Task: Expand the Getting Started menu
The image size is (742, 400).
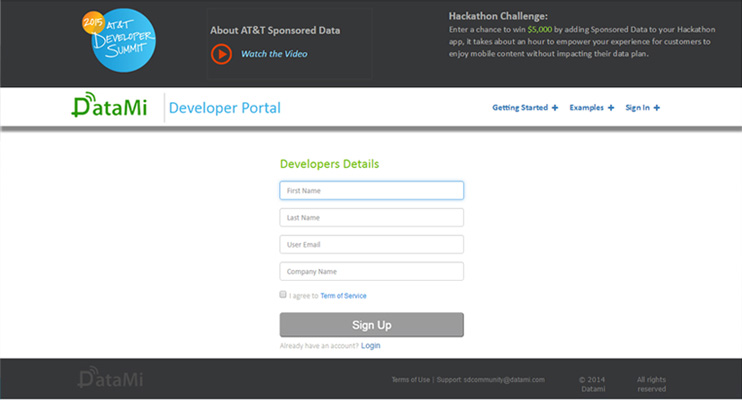Action: pos(525,108)
